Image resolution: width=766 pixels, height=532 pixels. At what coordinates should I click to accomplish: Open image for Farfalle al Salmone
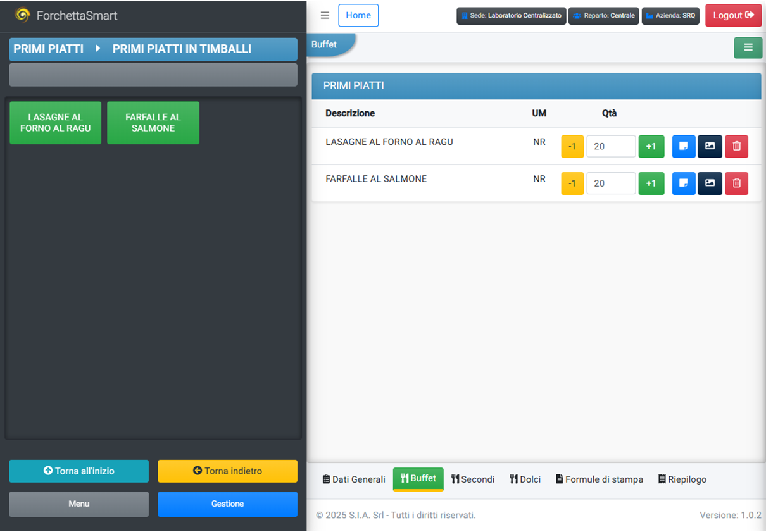pyautogui.click(x=710, y=183)
